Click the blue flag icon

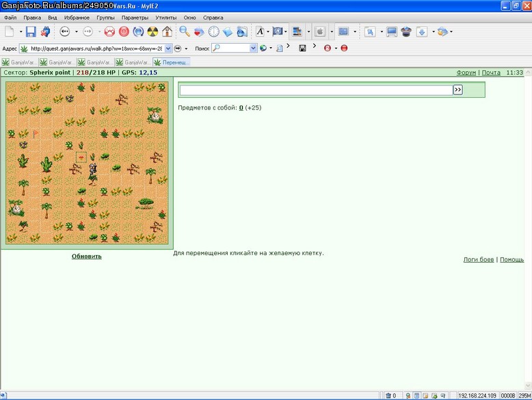278,31
